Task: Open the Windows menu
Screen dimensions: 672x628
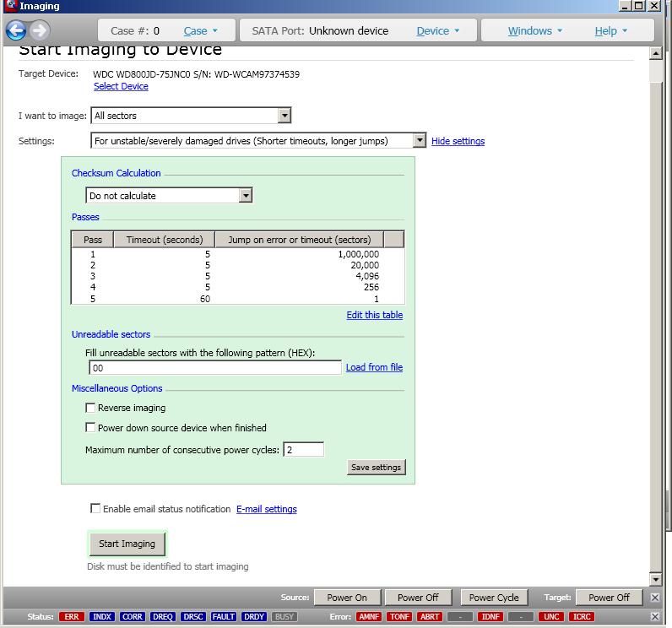Action: pyautogui.click(x=535, y=31)
